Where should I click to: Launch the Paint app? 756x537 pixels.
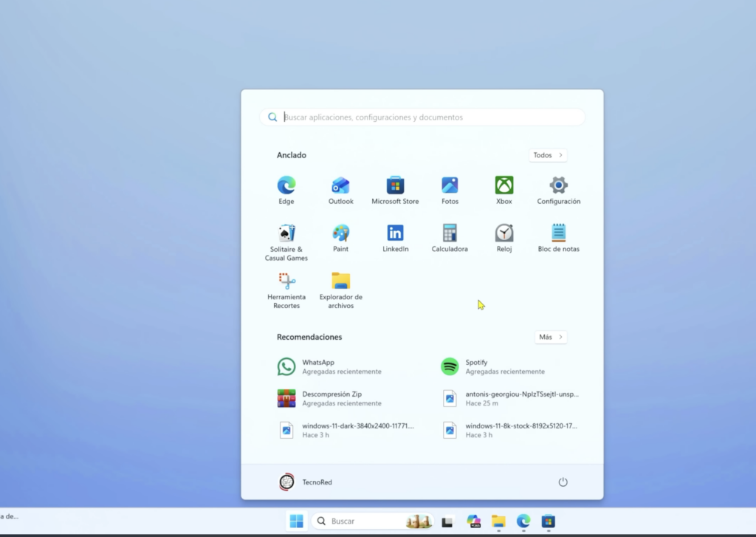pos(341,239)
